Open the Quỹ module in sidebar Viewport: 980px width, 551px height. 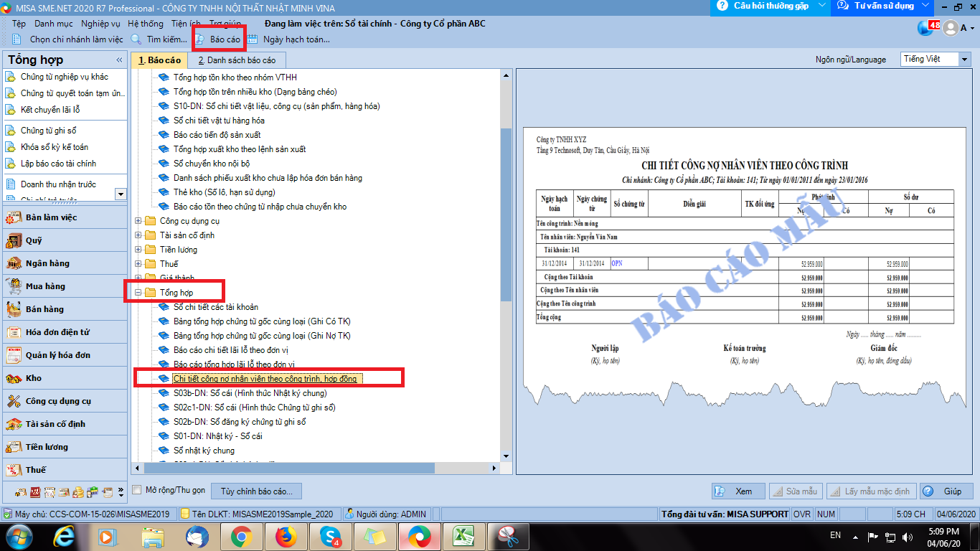[x=65, y=240]
